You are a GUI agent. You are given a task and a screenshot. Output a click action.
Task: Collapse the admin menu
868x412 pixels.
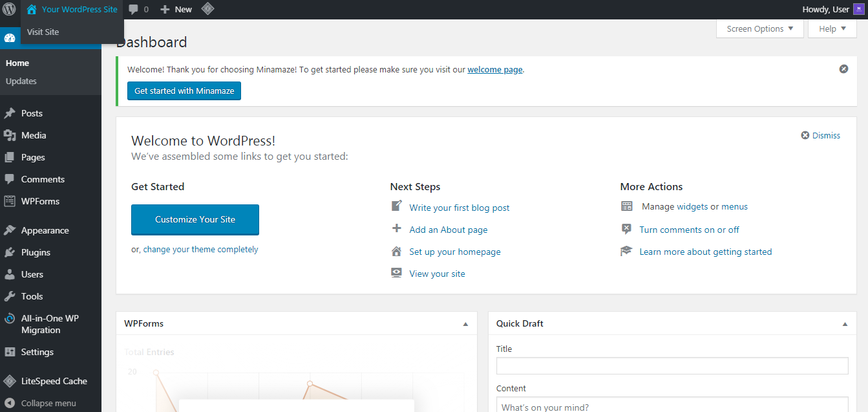point(11,402)
